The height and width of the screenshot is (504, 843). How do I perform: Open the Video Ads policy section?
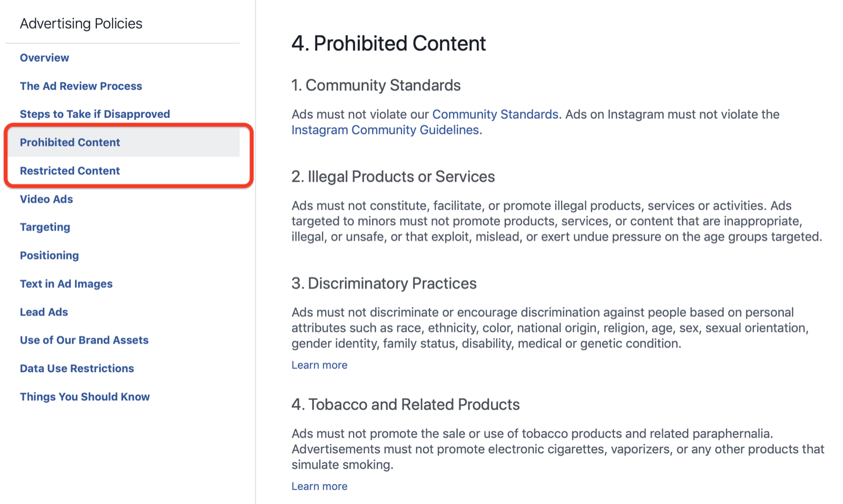(x=46, y=199)
